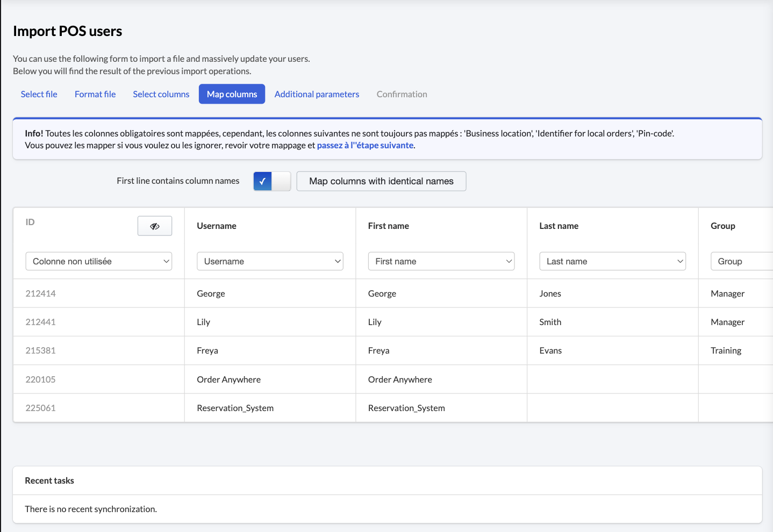Open the Additional parameters step
Viewport: 773px width, 532px height.
coord(317,94)
